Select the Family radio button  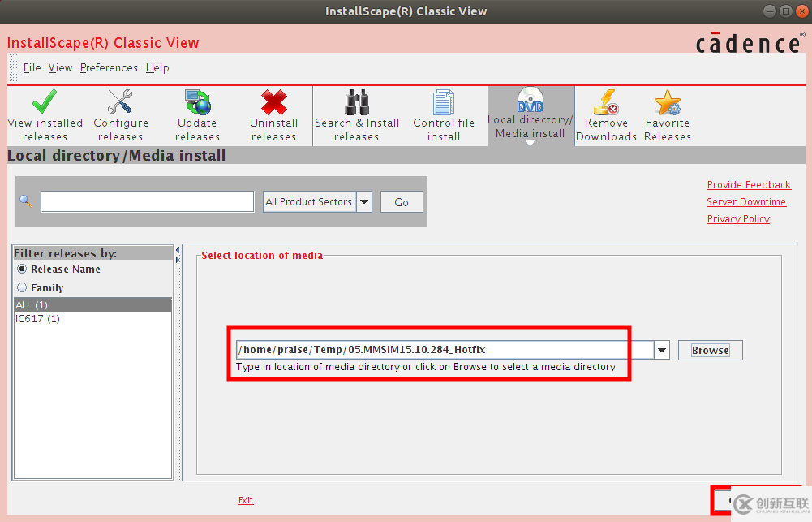click(21, 287)
